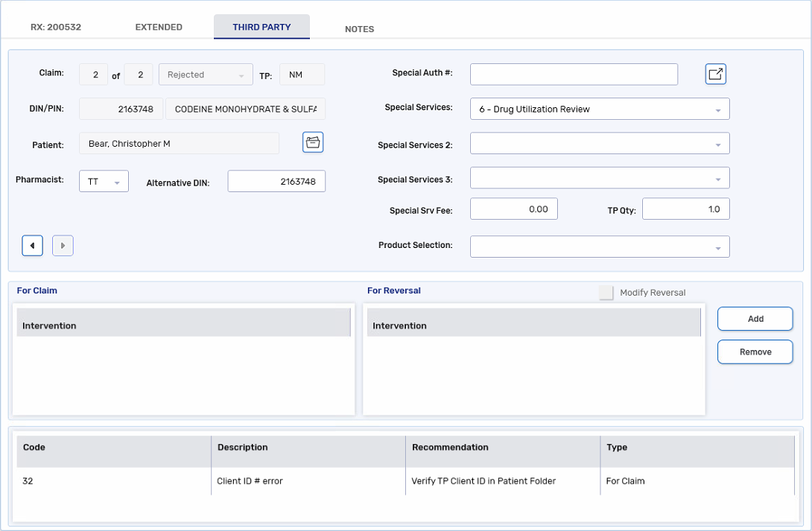Viewport: 812px width, 531px height.
Task: Open the patient folder icon
Action: click(313, 143)
